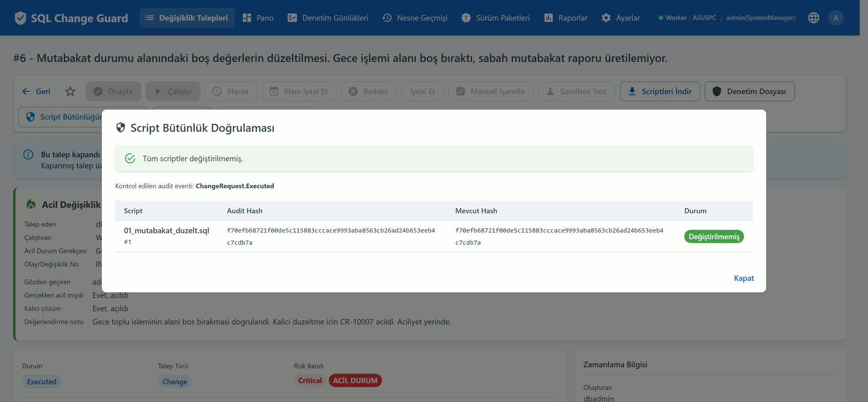
Task: Click the Executed status chip
Action: click(x=42, y=381)
